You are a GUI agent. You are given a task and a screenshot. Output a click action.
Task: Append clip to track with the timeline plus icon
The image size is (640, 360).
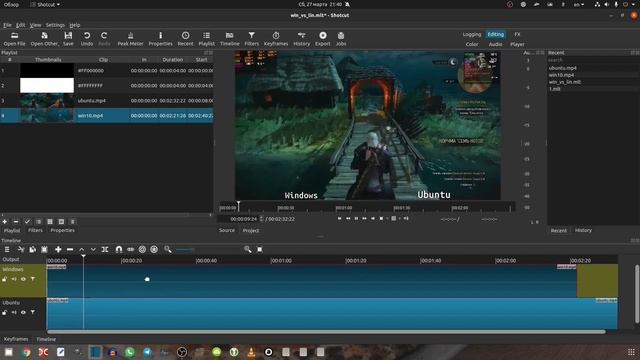tap(58, 249)
